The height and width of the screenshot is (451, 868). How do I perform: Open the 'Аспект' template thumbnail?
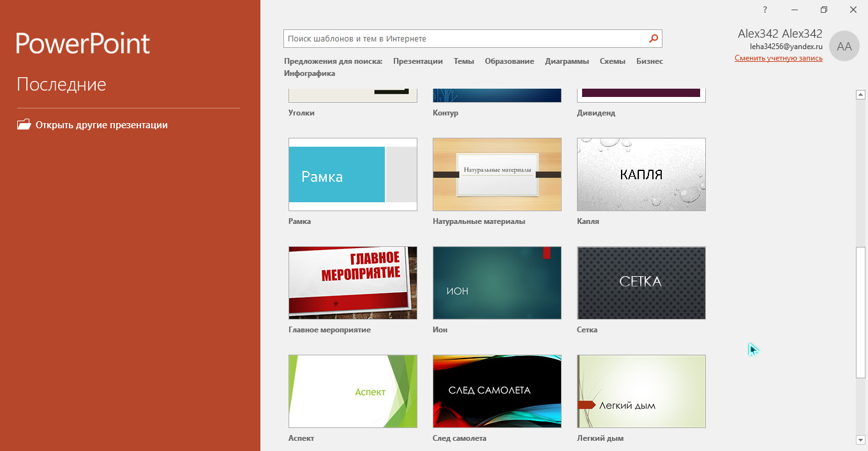[352, 391]
